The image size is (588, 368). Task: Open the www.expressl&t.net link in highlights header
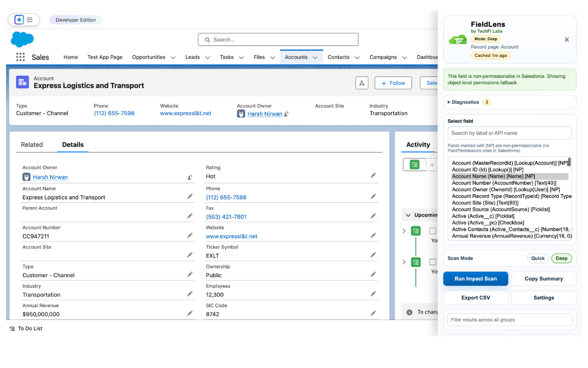[x=186, y=113]
